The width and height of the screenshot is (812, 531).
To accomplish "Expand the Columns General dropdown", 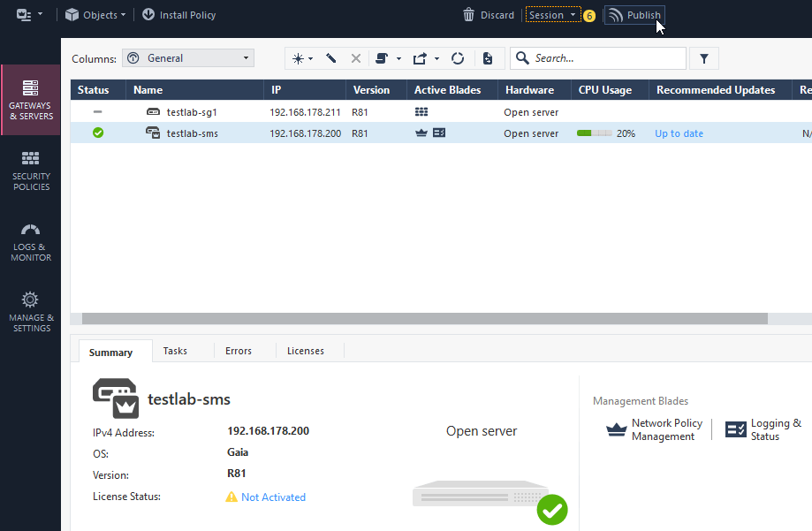I will (188, 58).
